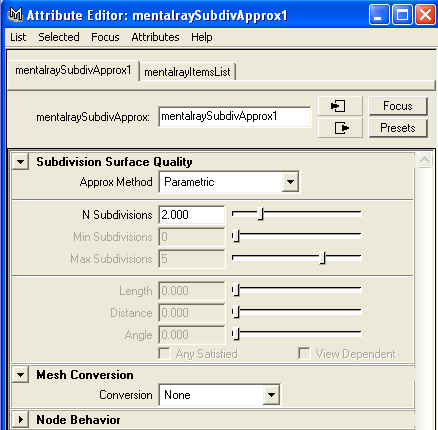Open the Attributes menu
Screen dimensions: 438x430
click(155, 37)
